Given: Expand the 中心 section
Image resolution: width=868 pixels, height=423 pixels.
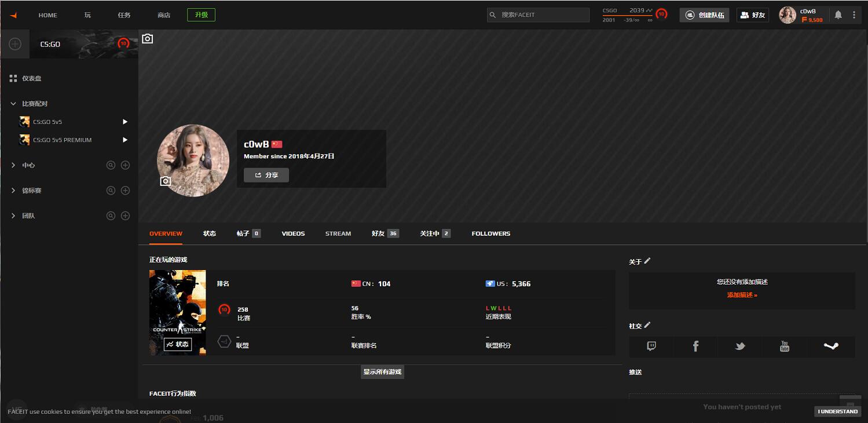Looking at the screenshot, I should (13, 165).
